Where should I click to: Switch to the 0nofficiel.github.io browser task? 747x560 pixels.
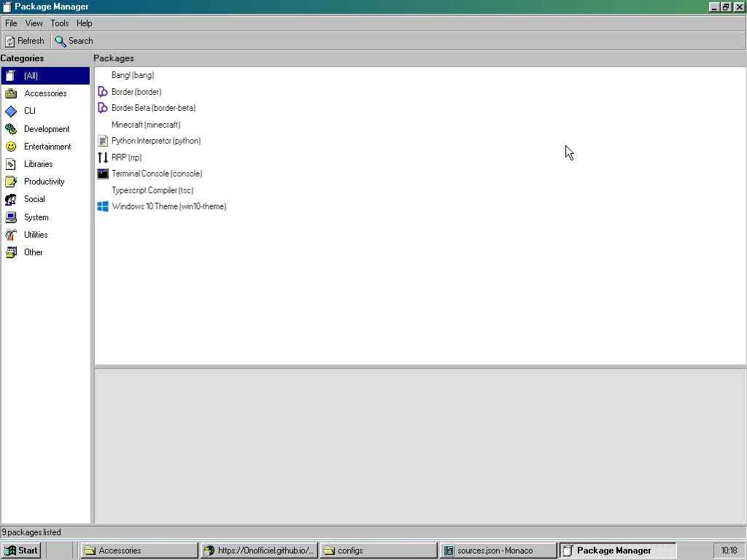pos(259,551)
